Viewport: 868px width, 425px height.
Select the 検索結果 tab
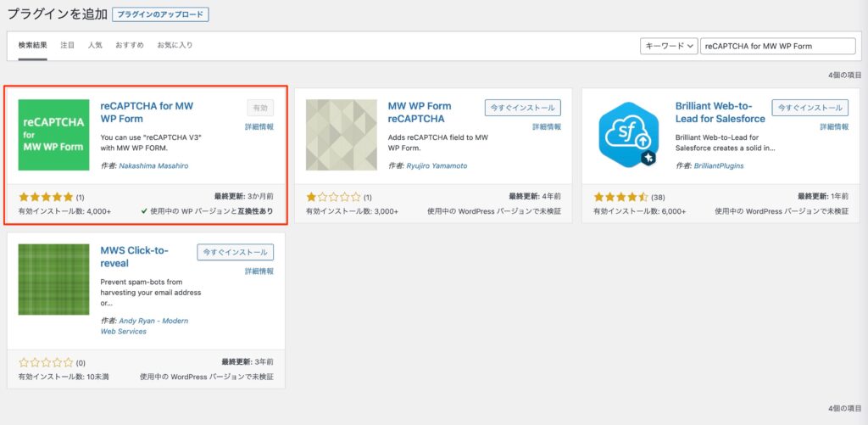(x=32, y=45)
